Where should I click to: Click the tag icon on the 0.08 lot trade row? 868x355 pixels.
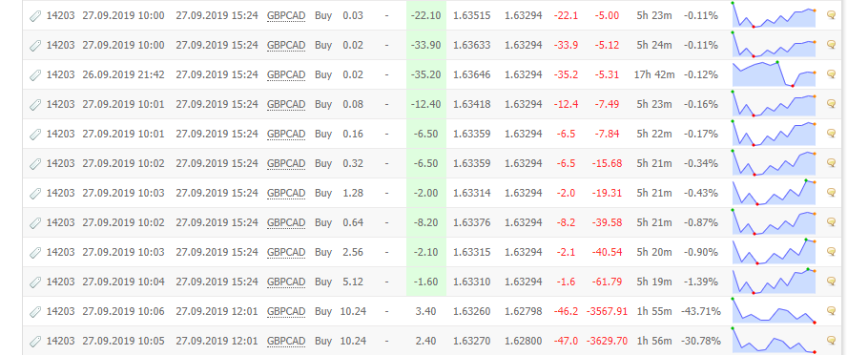[35, 105]
